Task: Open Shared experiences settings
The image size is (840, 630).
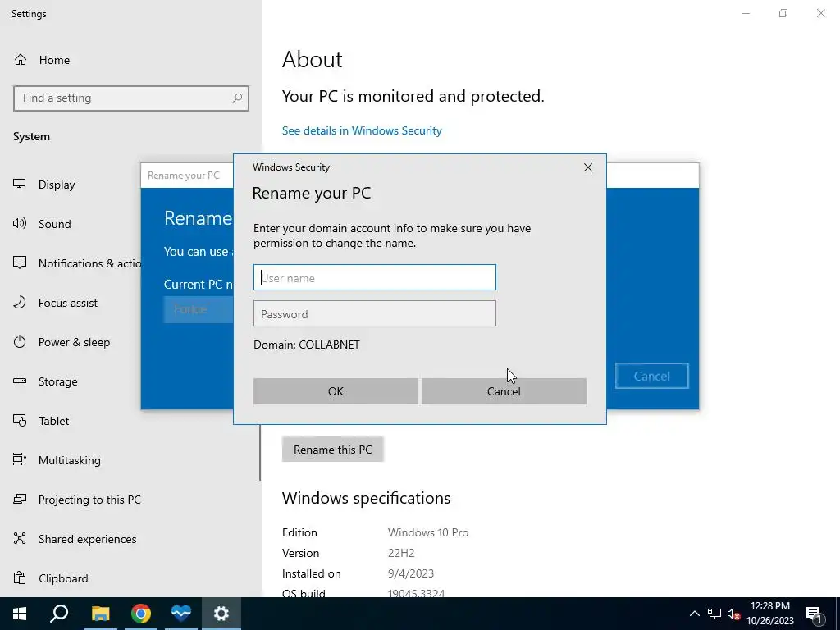Action: (87, 540)
